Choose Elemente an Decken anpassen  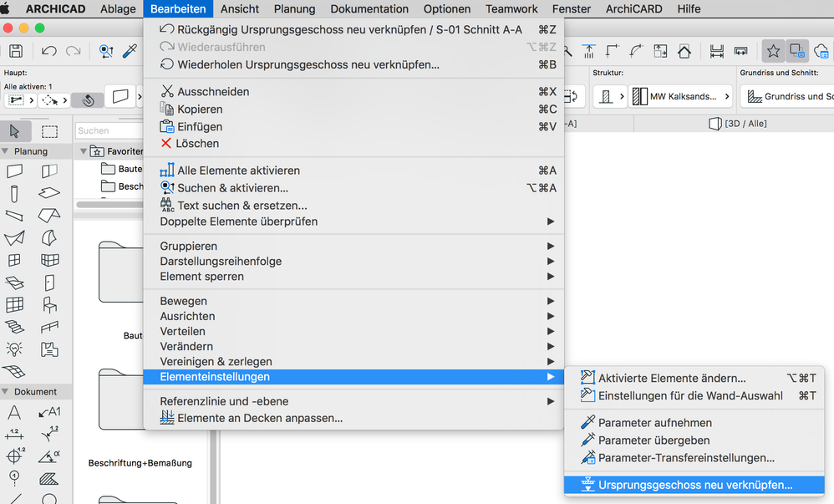[x=353, y=418]
